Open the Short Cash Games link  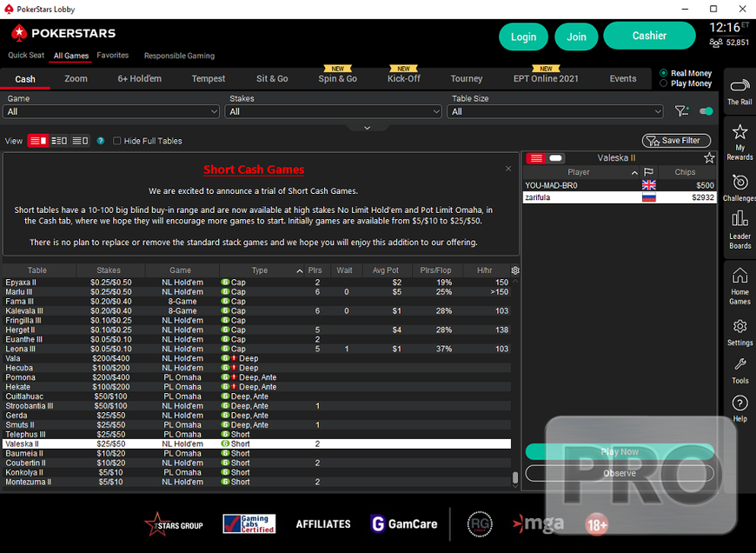click(x=254, y=170)
